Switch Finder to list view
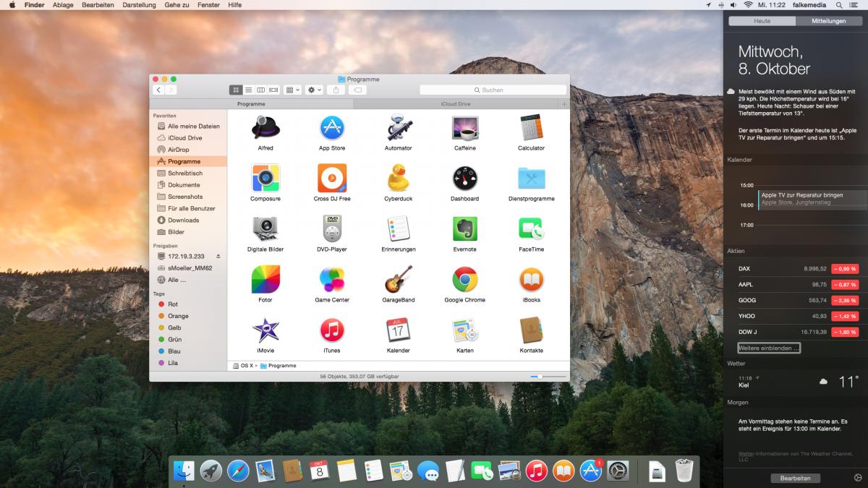 point(248,90)
